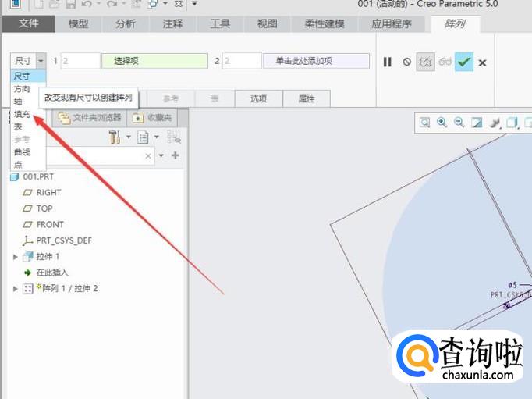Select 001.PRT in model tree
This screenshot has width=532, height=399.
click(38, 176)
